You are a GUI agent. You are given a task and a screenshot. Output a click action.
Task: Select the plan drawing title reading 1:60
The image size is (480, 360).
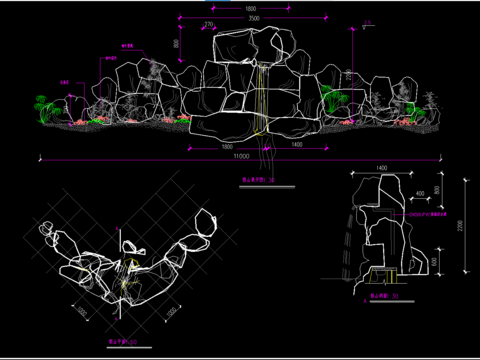point(123,342)
